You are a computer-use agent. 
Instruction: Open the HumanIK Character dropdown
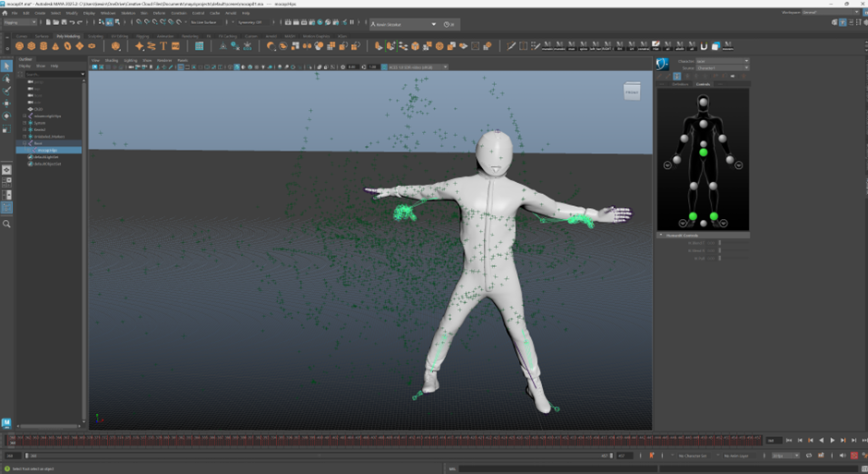coord(722,61)
